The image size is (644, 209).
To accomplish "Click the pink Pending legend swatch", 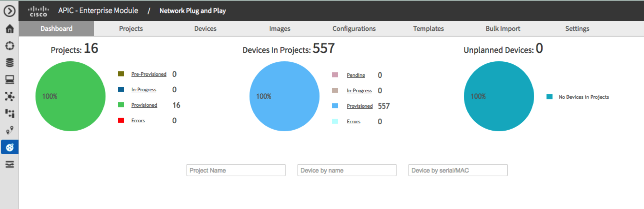I will [x=335, y=75].
